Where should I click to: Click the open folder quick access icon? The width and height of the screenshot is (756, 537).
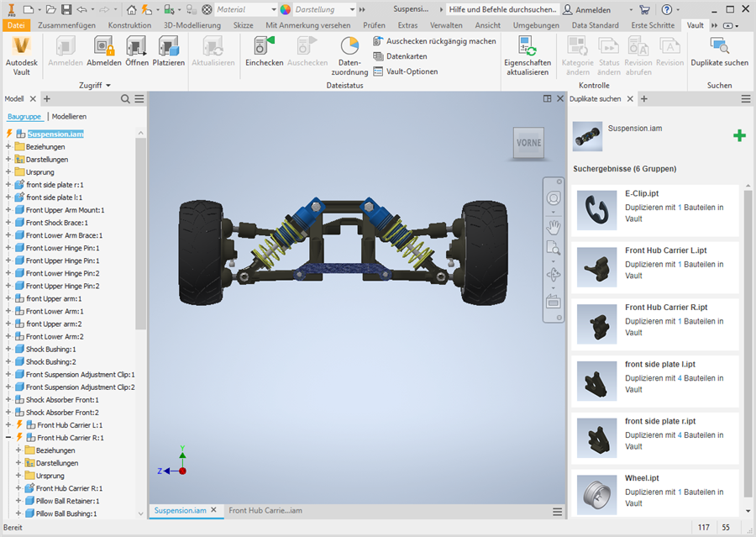click(50, 9)
